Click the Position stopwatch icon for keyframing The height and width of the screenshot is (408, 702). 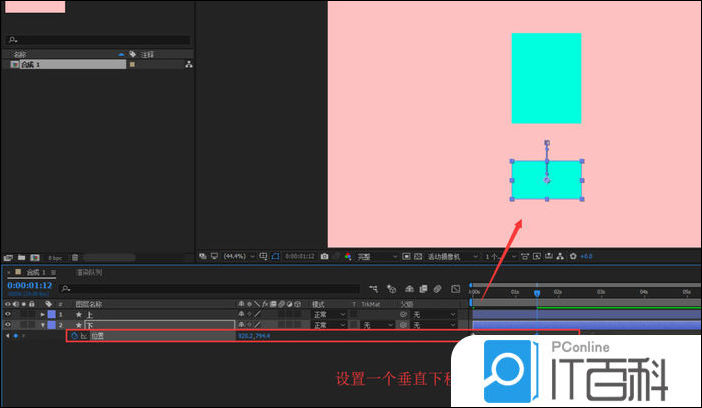click(73, 336)
